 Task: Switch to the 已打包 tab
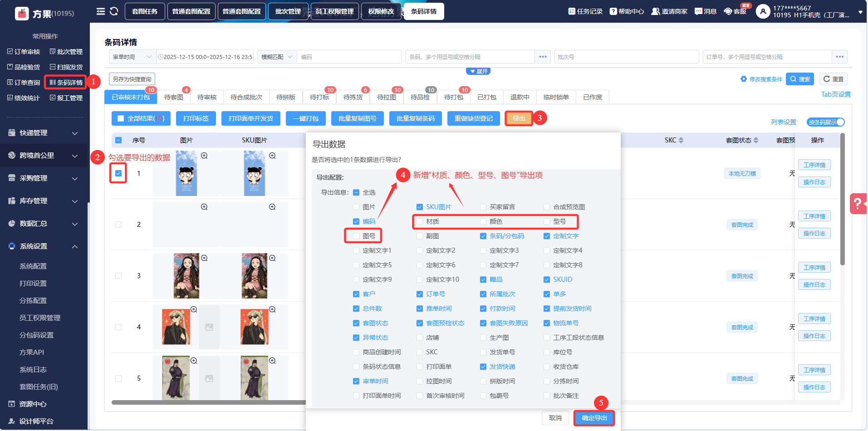[486, 97]
